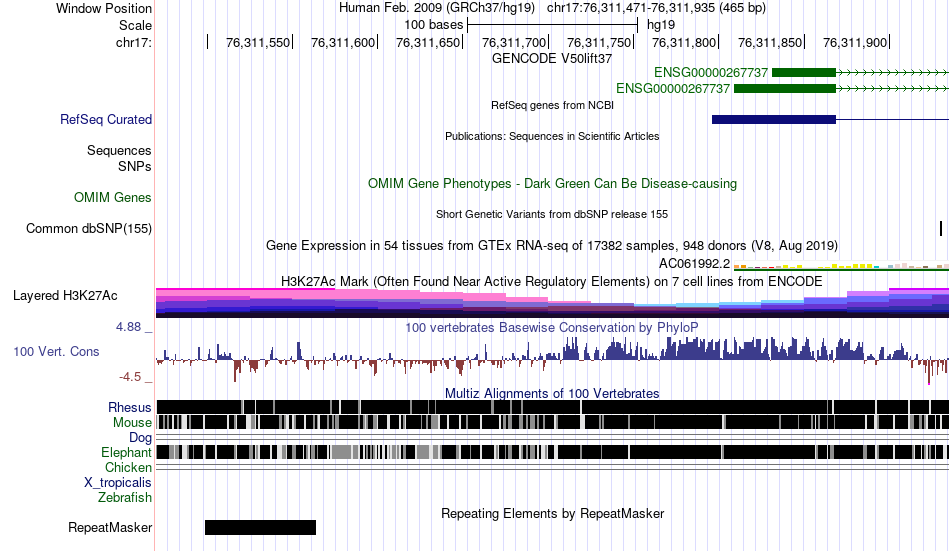Click the Rhesus alignment row label
950x551 pixels.
(x=130, y=407)
